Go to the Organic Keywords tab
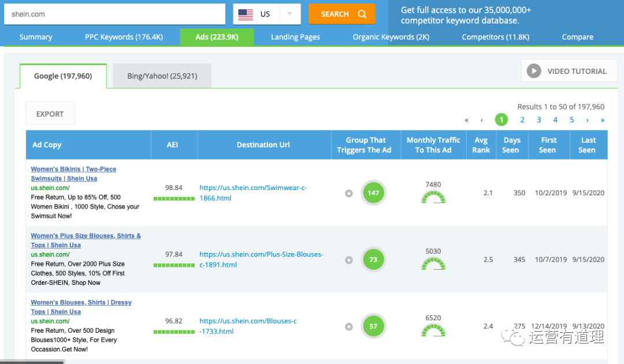The height and width of the screenshot is (364, 624). pos(391,37)
